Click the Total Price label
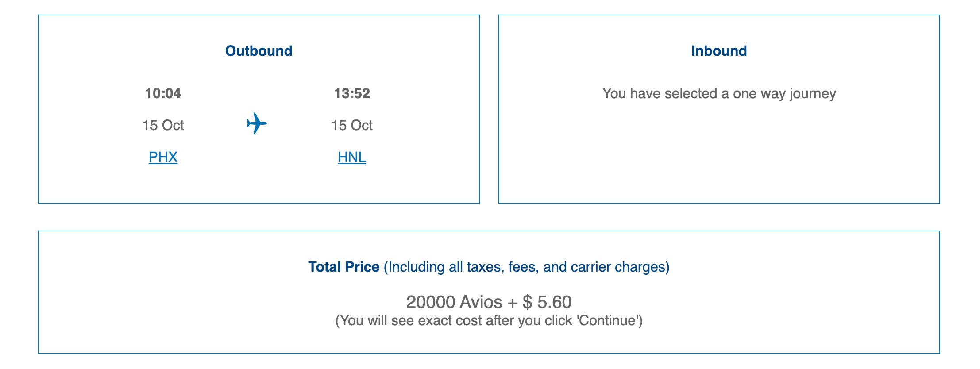The width and height of the screenshot is (980, 369). click(x=344, y=267)
